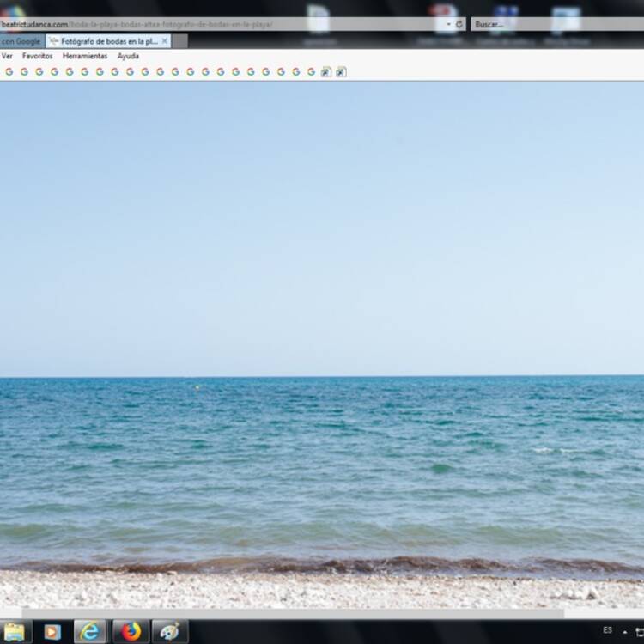
Task: Open the Ayuda menu
Action: tap(128, 56)
